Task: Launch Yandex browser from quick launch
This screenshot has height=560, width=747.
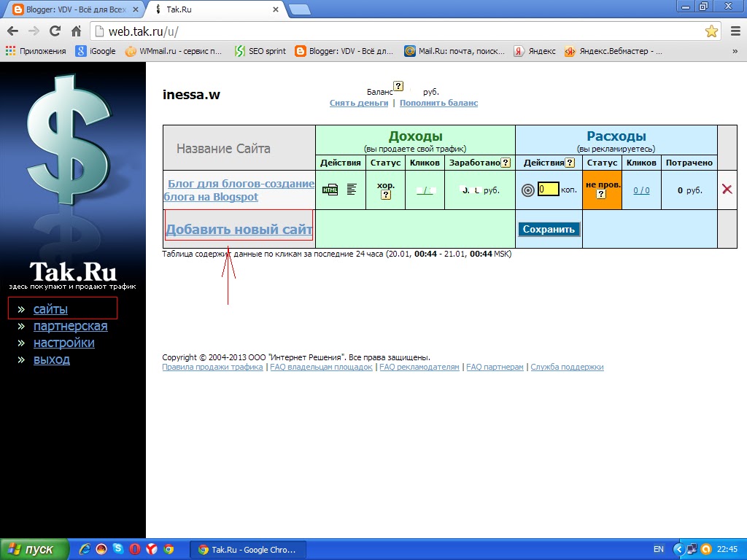Action: (x=152, y=550)
